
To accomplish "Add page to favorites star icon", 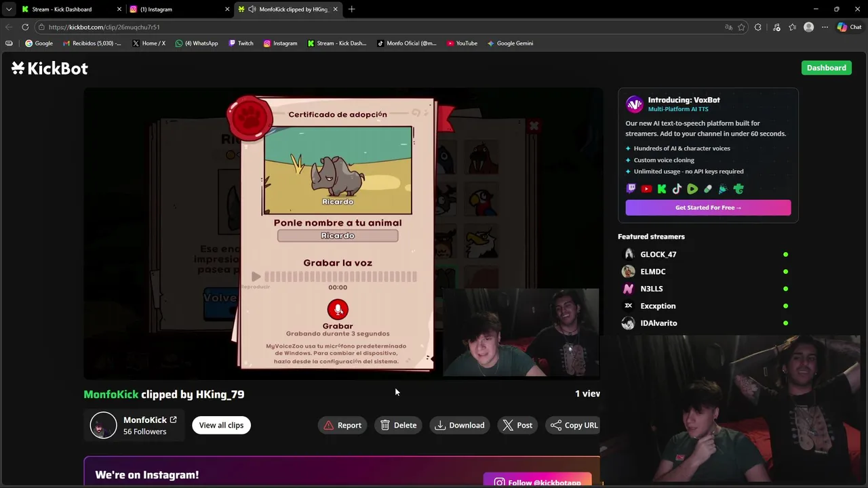I will [741, 27].
